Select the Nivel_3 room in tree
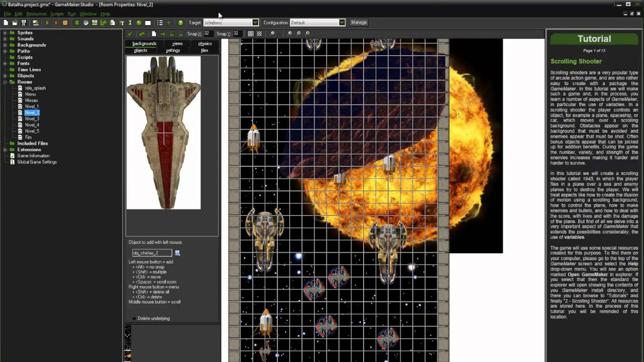 pyautogui.click(x=32, y=119)
